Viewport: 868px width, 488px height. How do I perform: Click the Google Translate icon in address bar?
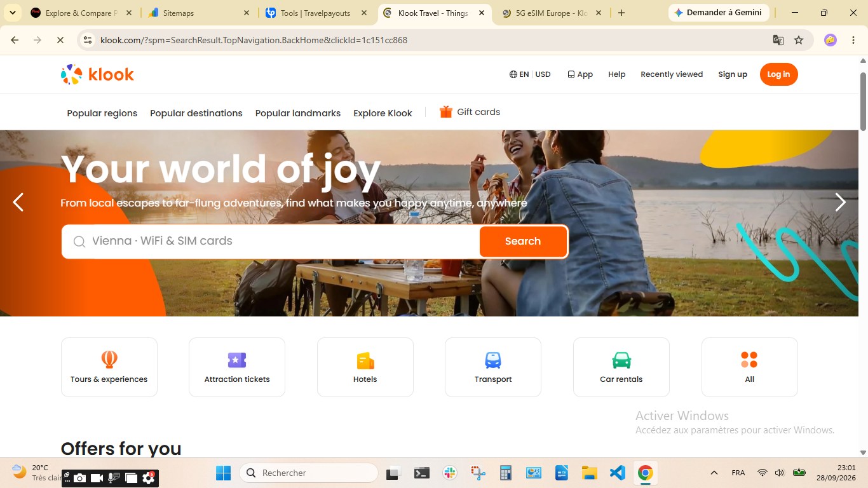click(x=778, y=40)
